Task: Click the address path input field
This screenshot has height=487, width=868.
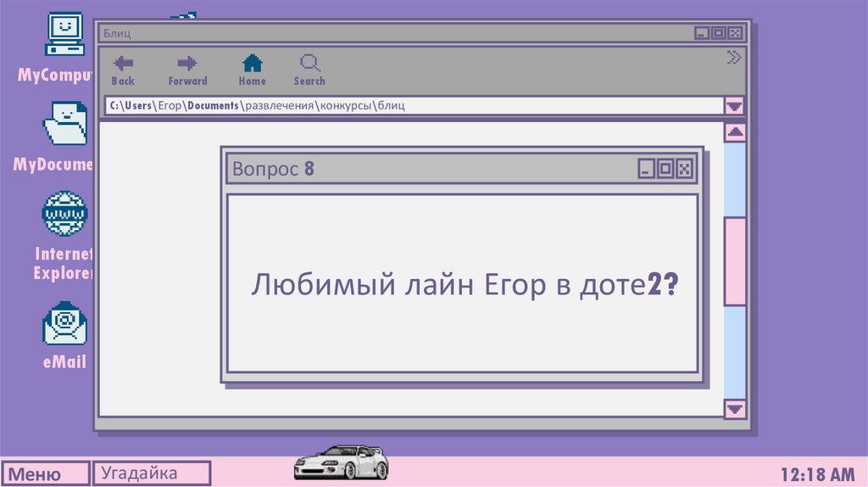Action: (x=414, y=106)
